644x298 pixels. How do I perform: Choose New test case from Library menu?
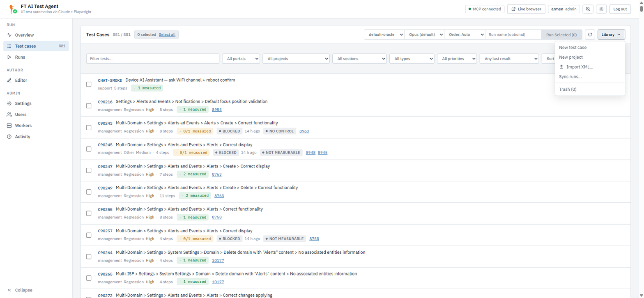coord(590,48)
